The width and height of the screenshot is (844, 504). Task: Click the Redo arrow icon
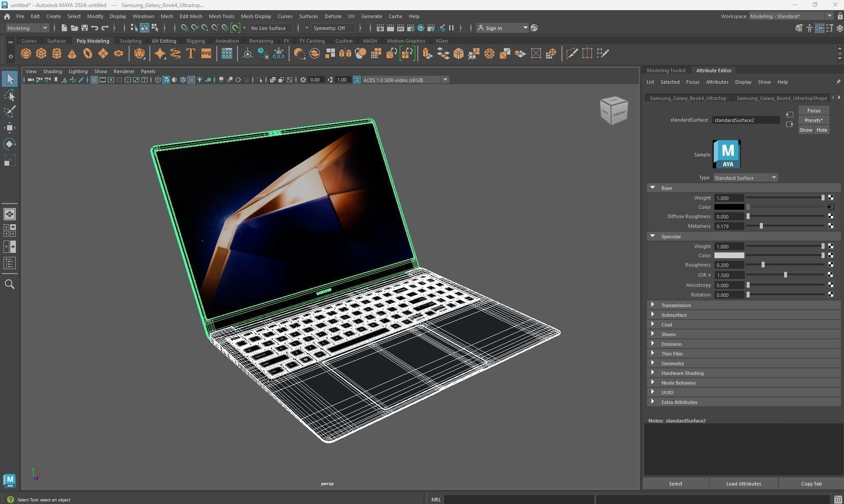point(105,28)
